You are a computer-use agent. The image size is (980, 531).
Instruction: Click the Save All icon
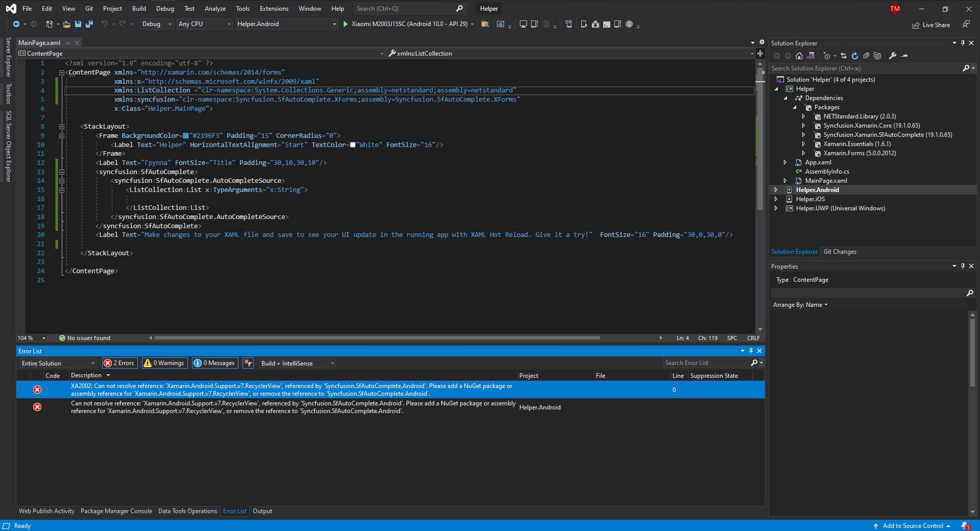89,24
